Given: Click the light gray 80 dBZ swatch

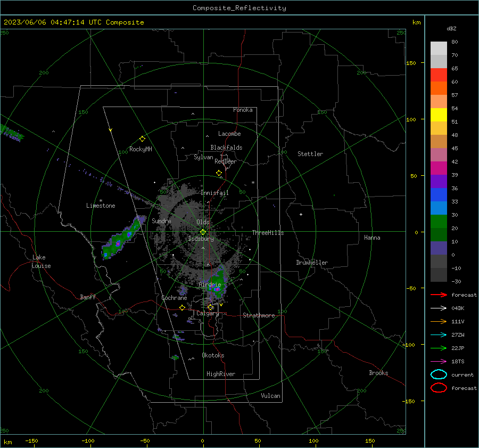Looking at the screenshot, I should pyautogui.click(x=439, y=48).
